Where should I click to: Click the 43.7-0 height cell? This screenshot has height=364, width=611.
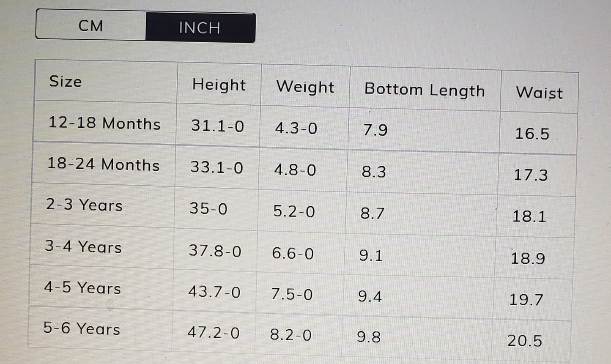pyautogui.click(x=214, y=292)
